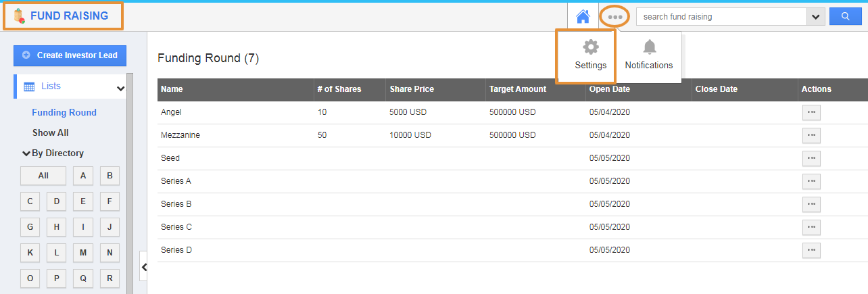Image resolution: width=868 pixels, height=294 pixels.
Task: Open actions menu for Angel row
Action: coord(811,112)
